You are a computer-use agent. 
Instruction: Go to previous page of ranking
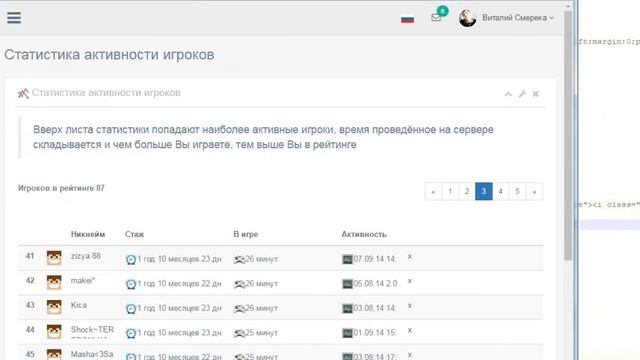pyautogui.click(x=433, y=191)
